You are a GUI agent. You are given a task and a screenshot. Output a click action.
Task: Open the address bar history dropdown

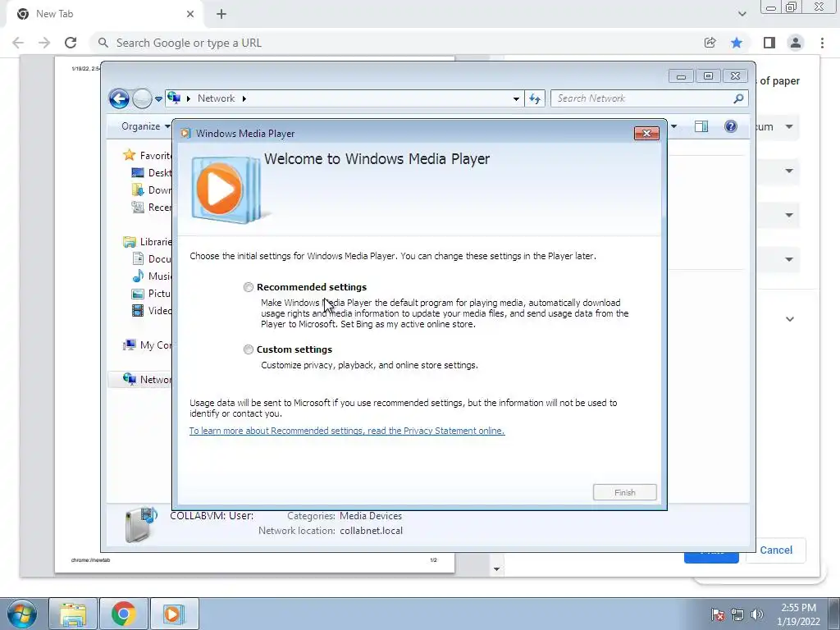pyautogui.click(x=516, y=98)
